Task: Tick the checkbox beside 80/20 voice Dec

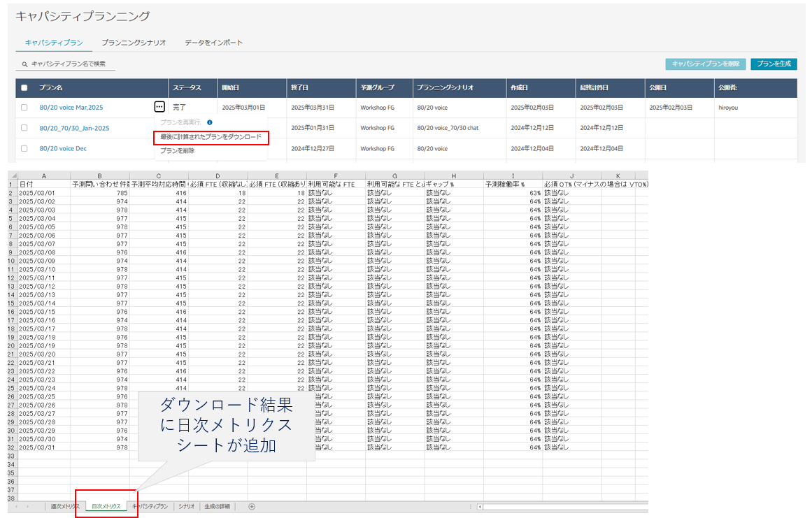Action: click(x=24, y=148)
